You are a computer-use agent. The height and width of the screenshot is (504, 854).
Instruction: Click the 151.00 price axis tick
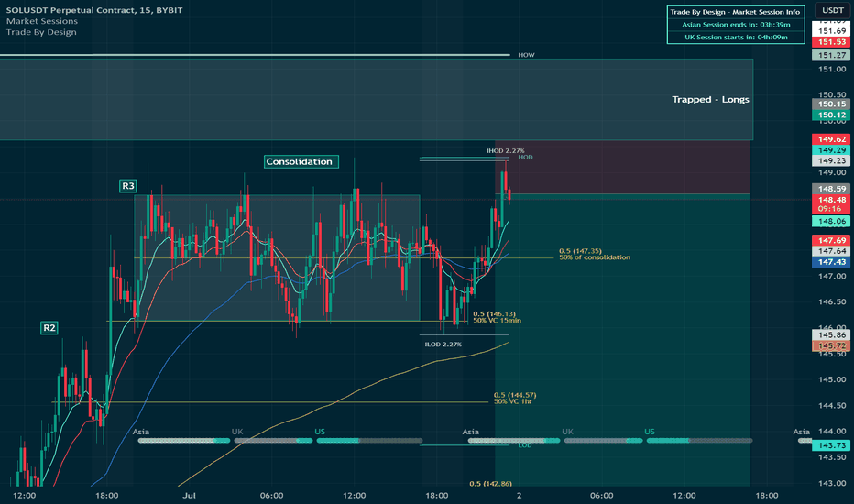[832, 70]
